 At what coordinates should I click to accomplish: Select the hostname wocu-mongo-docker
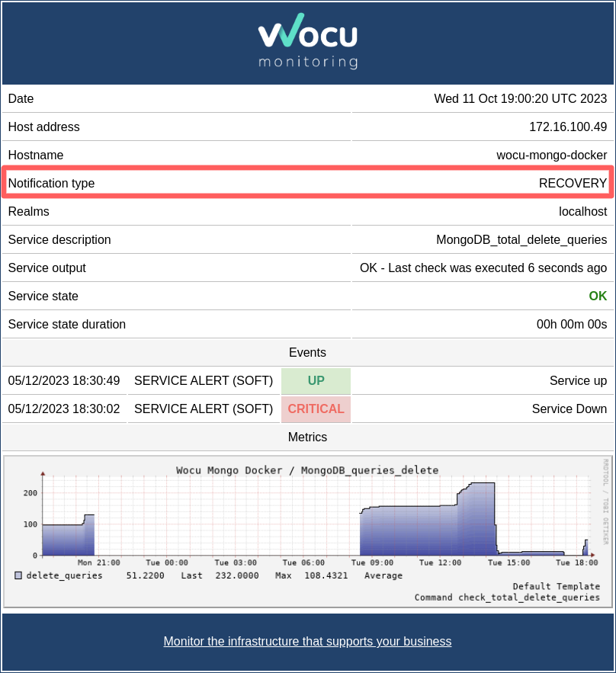click(552, 155)
